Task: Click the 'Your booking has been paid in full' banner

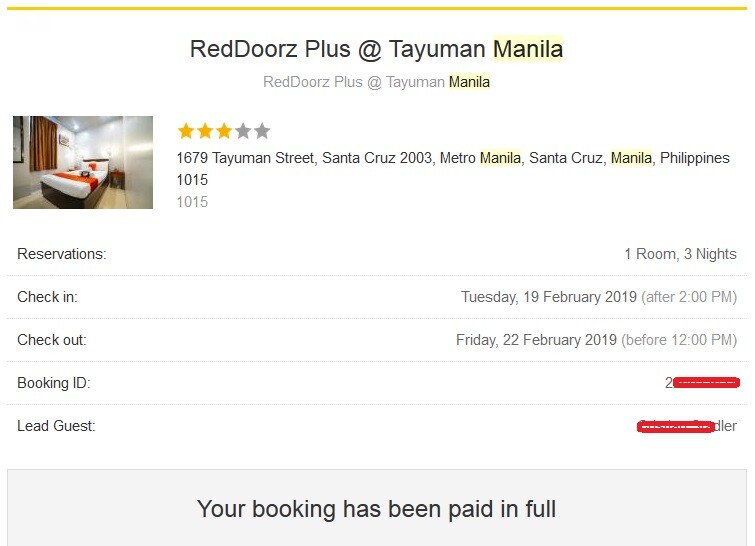Action: (x=376, y=509)
